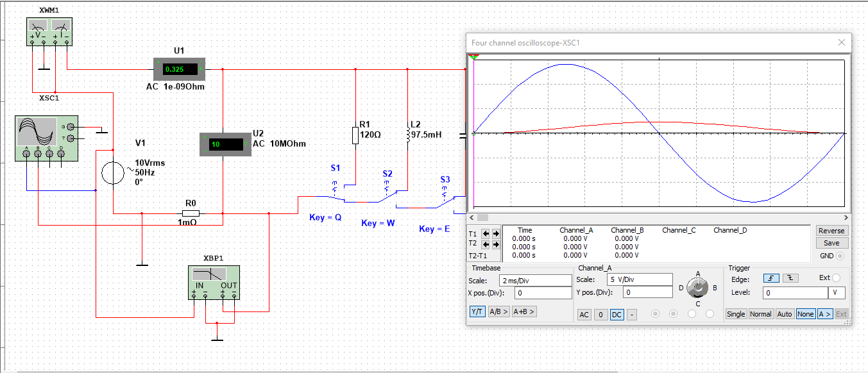Image resolution: width=868 pixels, height=373 pixels.
Task: Click the trigger Level input field
Action: (x=796, y=292)
